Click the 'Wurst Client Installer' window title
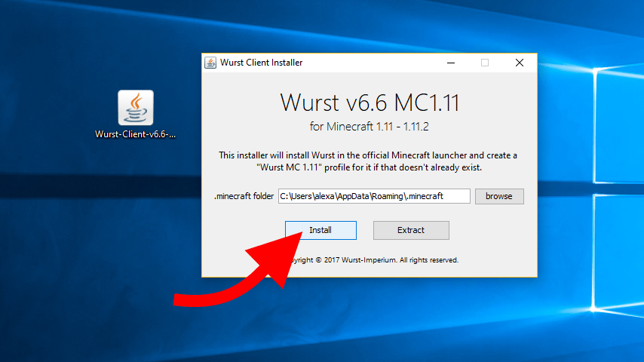This screenshot has height=362, width=644. pos(261,63)
